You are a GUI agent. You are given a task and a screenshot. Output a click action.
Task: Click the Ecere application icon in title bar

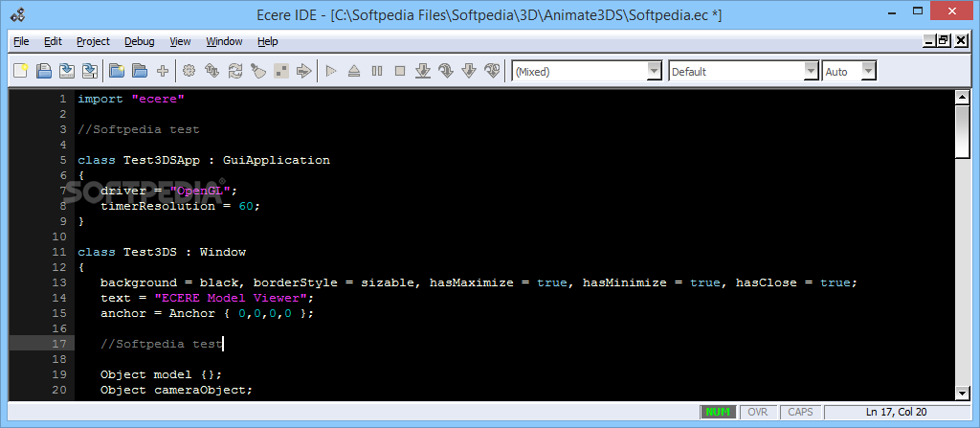[19, 13]
